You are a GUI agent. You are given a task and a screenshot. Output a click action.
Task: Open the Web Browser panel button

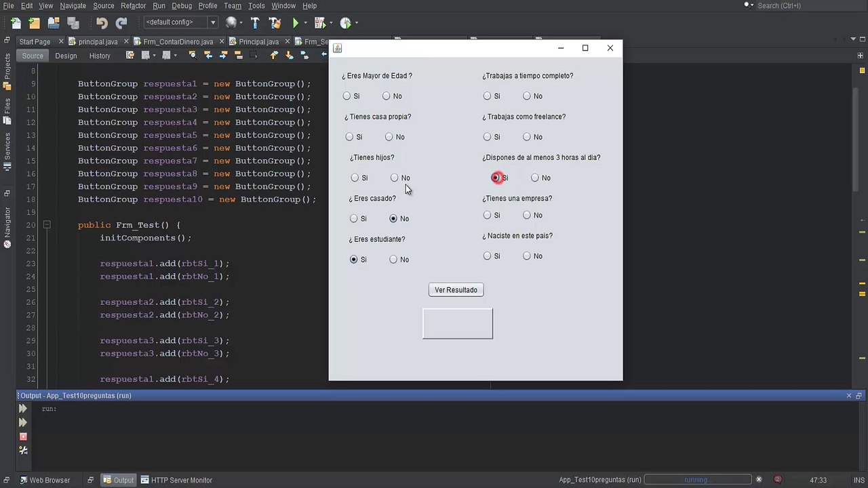tap(44, 480)
